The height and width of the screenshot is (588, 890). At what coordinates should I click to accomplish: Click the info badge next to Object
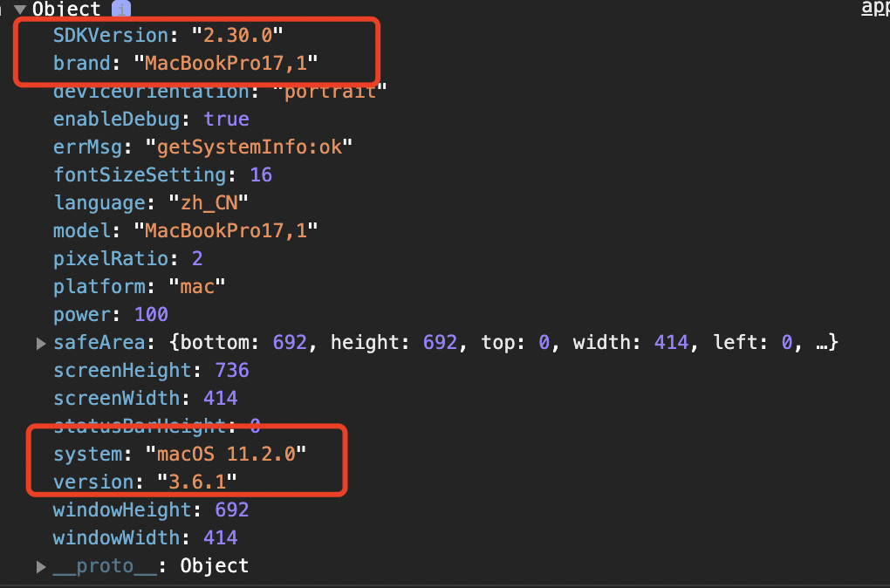point(121,9)
